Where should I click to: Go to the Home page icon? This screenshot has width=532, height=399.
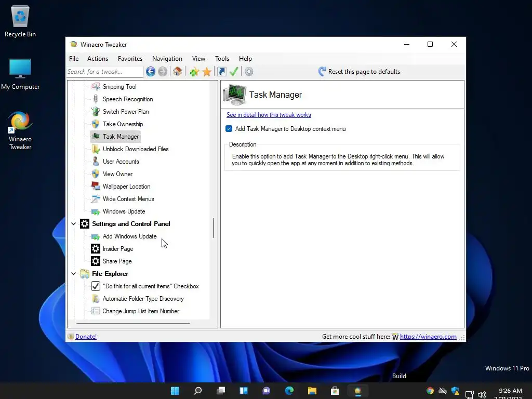[x=178, y=72]
